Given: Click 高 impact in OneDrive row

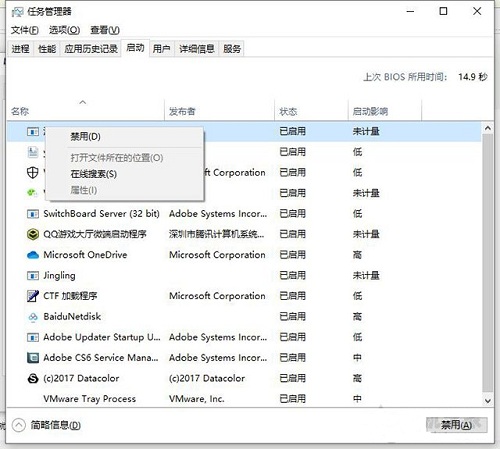Looking at the screenshot, I should [357, 255].
